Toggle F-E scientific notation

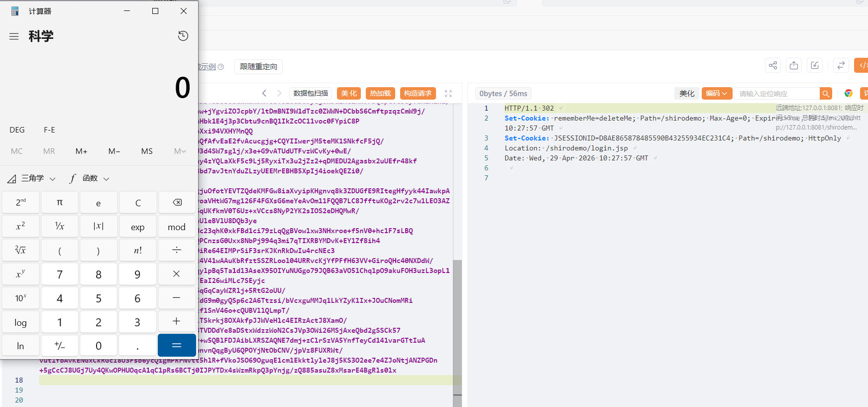coord(49,130)
